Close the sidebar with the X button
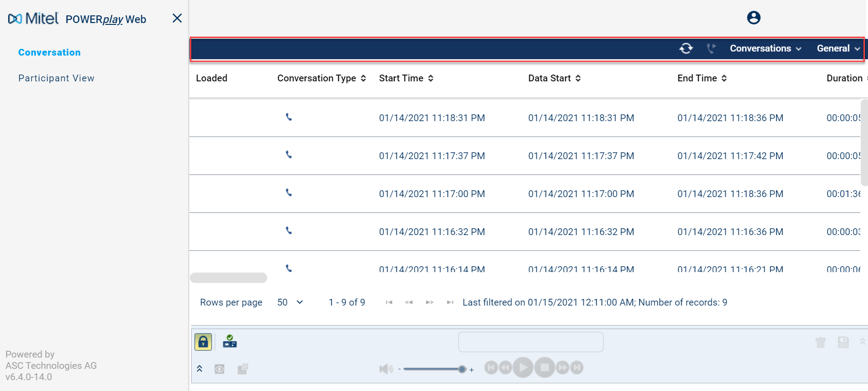Viewport: 868px width, 391px height. (177, 18)
